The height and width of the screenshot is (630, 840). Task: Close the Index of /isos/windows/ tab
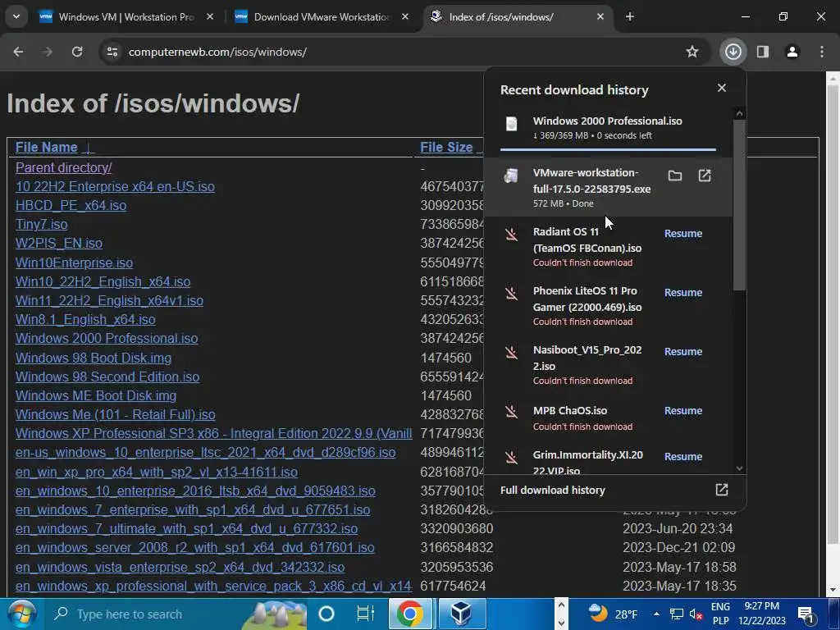600,16
